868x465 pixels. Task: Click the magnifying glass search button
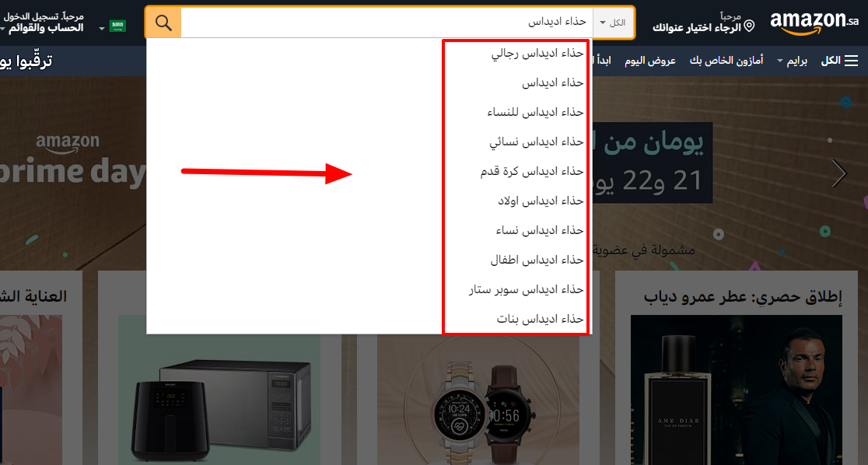point(164,23)
